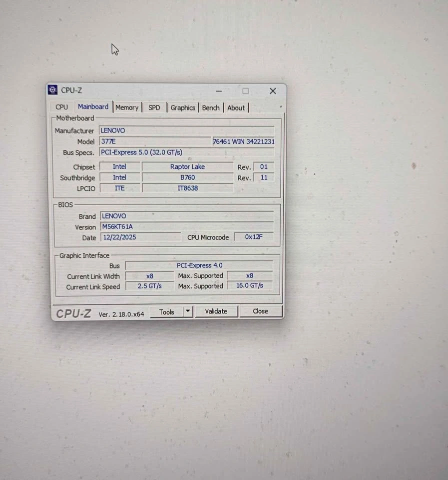Select the Mainboard tab
Image resolution: width=448 pixels, height=480 pixels.
(93, 106)
